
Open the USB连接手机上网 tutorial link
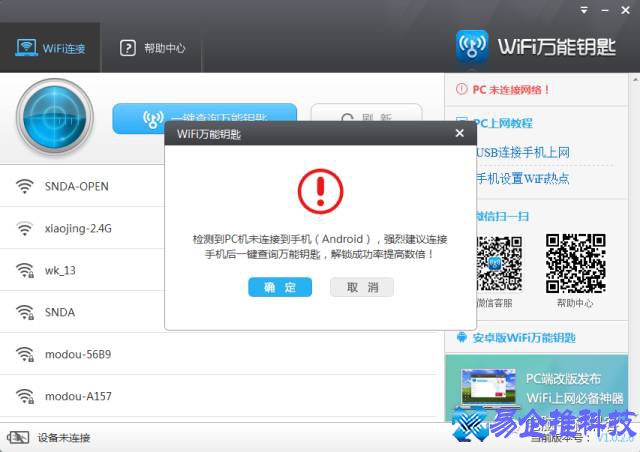click(523, 153)
